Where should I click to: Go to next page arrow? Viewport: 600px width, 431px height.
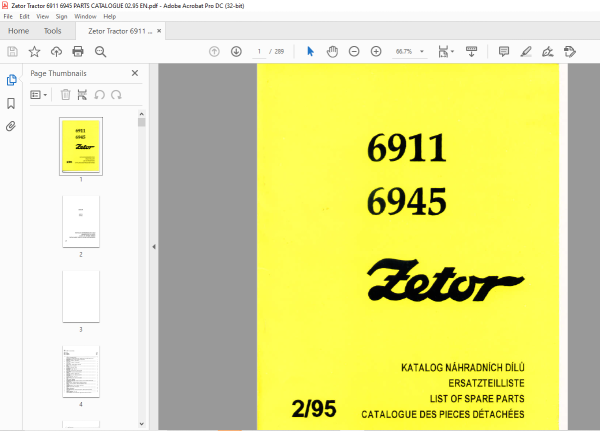pos(236,51)
